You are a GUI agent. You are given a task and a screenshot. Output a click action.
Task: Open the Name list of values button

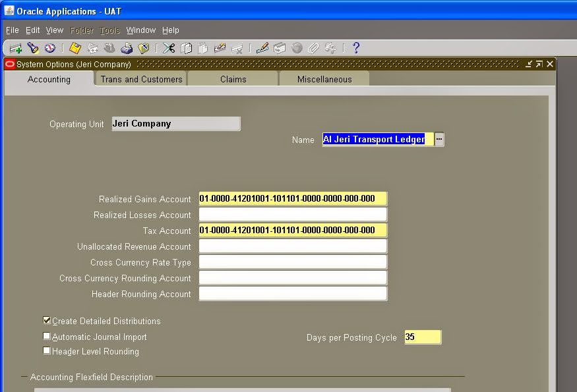pyautogui.click(x=439, y=140)
